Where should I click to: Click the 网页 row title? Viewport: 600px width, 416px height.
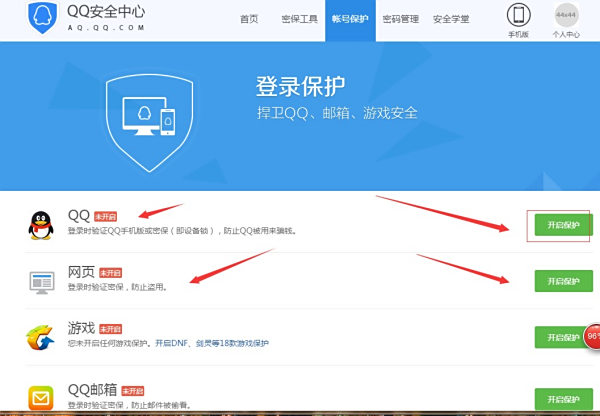pyautogui.click(x=81, y=272)
